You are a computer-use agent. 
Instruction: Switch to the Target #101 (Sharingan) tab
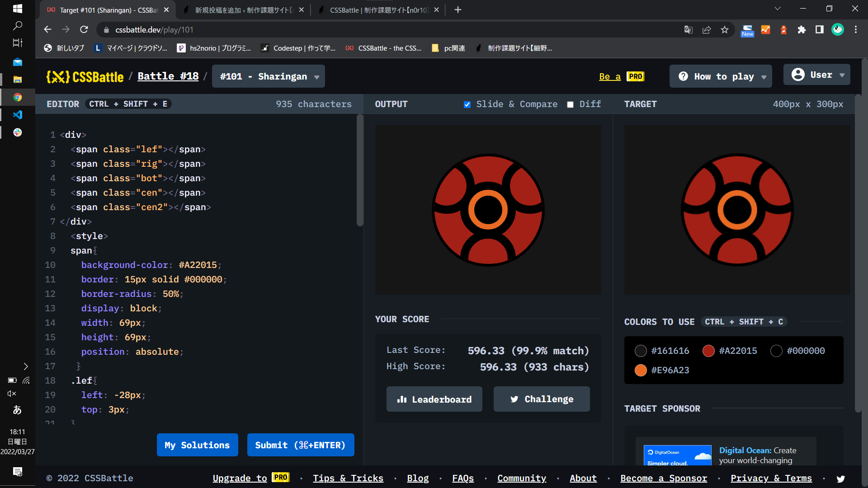108,10
